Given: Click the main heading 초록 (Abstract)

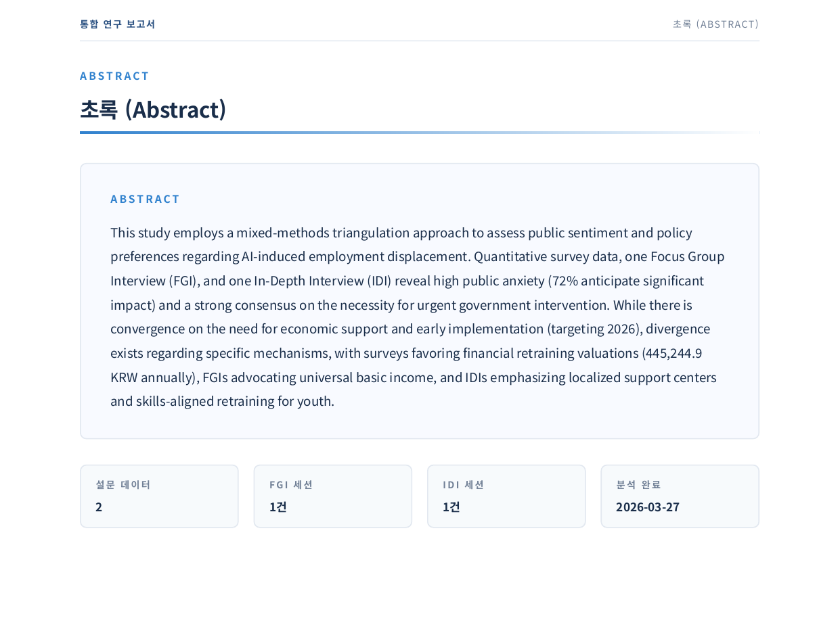Looking at the screenshot, I should (153, 110).
